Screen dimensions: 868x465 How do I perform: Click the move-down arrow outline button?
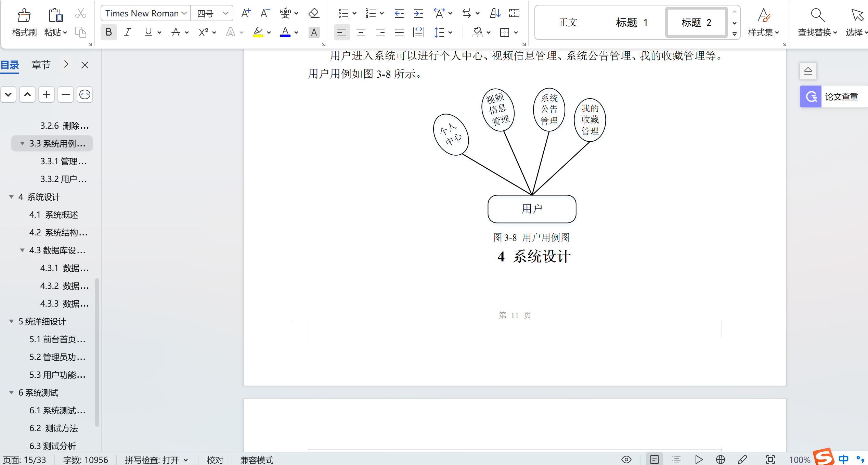pos(8,94)
